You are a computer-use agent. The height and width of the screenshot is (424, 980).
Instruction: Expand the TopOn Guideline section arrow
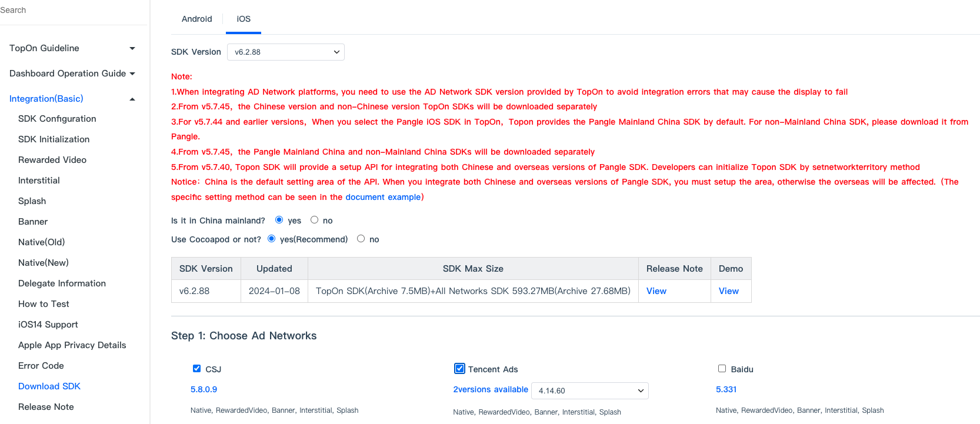click(132, 48)
